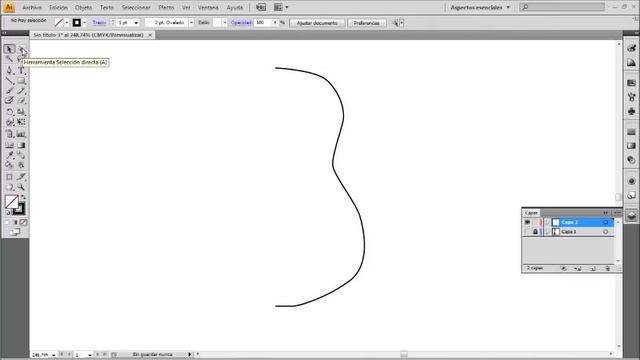Click target circle of Capa 2 layer
Screen dimensions: 640x360
[606, 222]
